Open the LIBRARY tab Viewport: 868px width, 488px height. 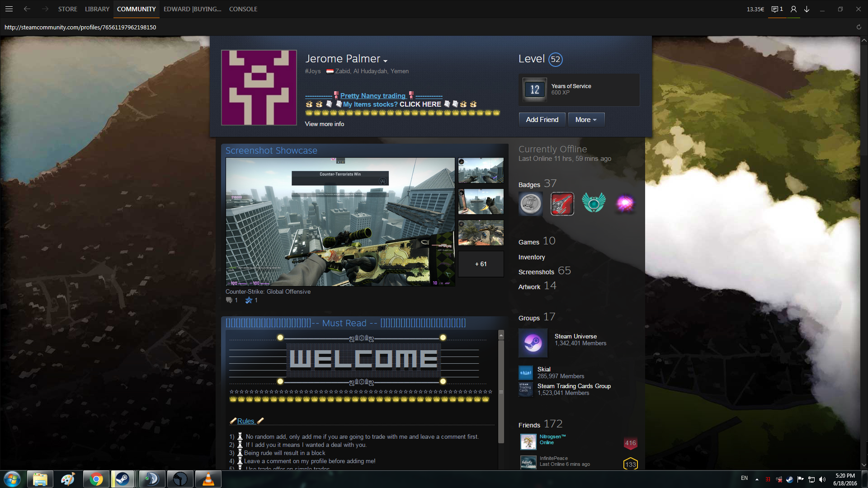pyautogui.click(x=97, y=9)
